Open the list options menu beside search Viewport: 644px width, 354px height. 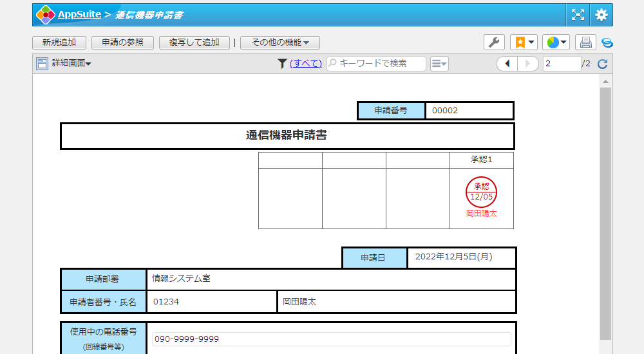(x=439, y=63)
